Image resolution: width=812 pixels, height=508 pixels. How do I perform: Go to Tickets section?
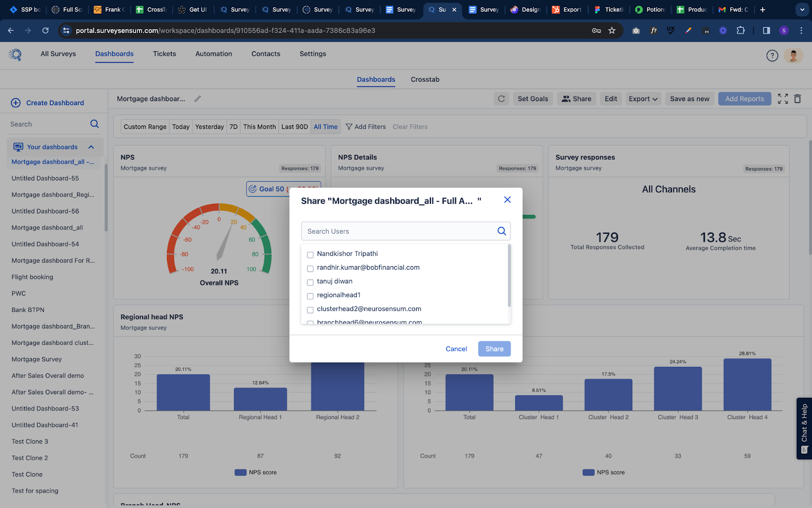click(164, 54)
